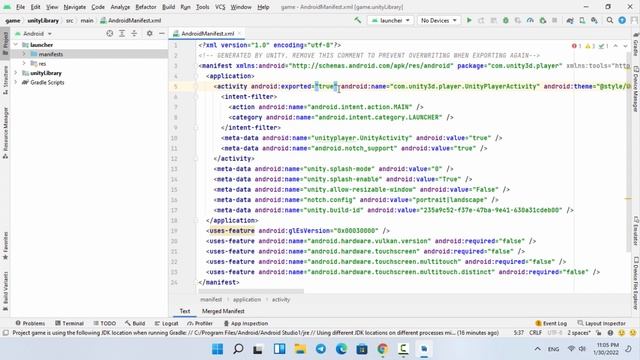
Task: Select the Text tab below editor
Action: tap(185, 311)
